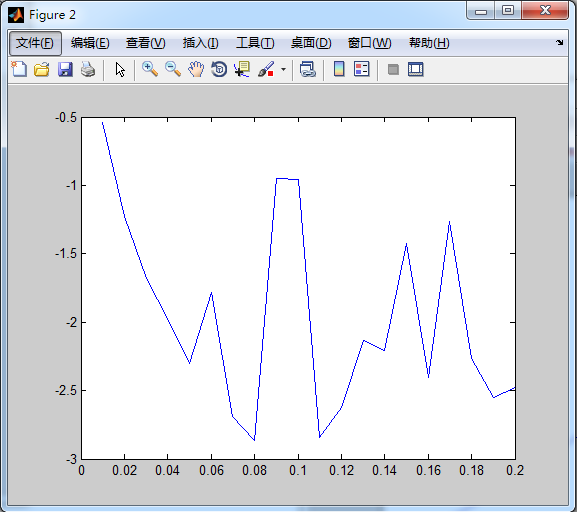Viewport: 577px width, 512px height.
Task: Expand the toolbar dock arrow at the menu bar's right end
Action: [x=560, y=43]
